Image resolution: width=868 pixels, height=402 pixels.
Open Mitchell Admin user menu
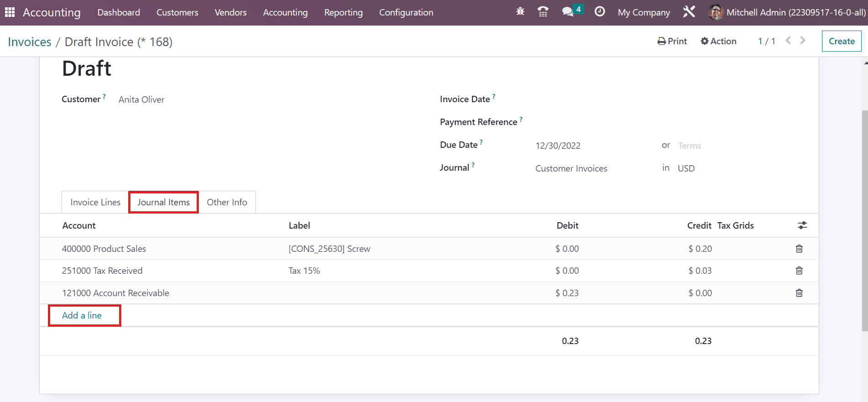pos(787,12)
